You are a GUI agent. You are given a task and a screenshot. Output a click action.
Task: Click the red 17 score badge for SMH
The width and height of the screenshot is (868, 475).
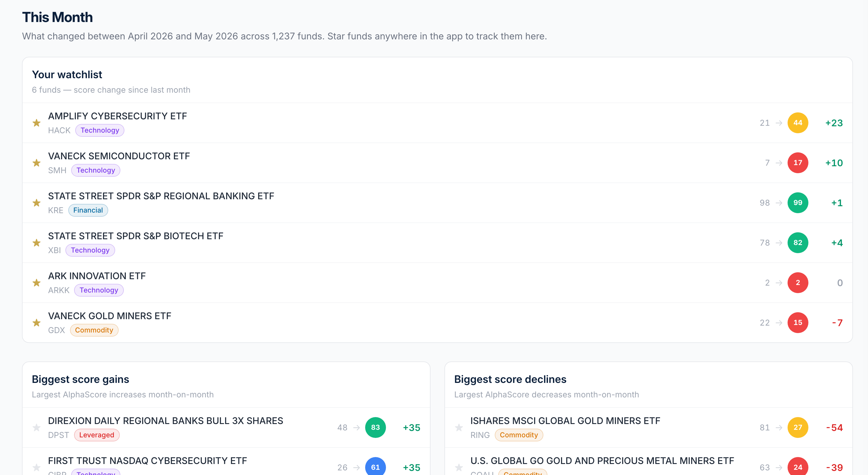coord(798,163)
